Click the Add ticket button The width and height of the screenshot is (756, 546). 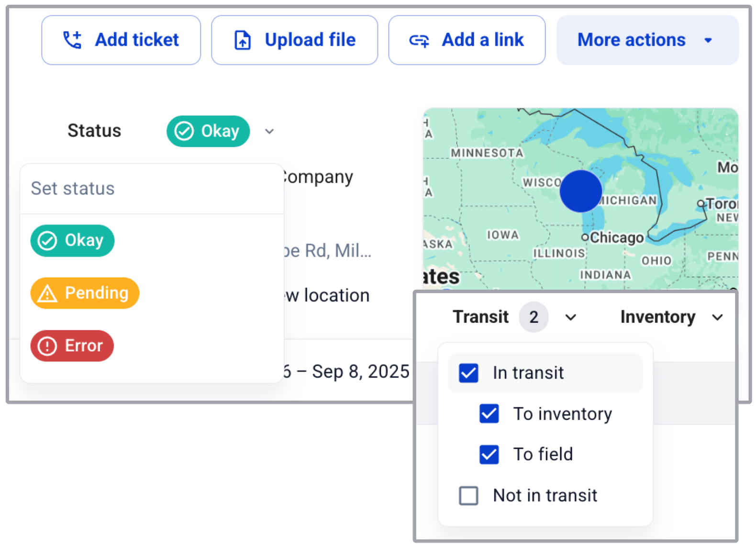click(121, 40)
